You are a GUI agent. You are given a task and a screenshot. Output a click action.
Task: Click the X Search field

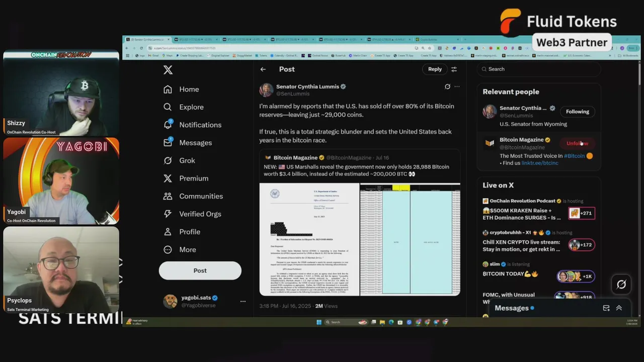(x=539, y=69)
